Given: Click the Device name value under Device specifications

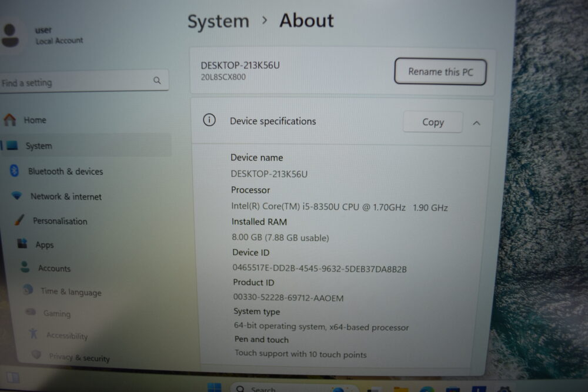Looking at the screenshot, I should [x=269, y=174].
